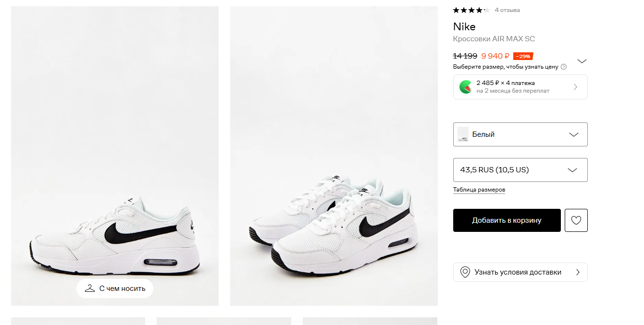Click the green installment payment logo

point(465,87)
